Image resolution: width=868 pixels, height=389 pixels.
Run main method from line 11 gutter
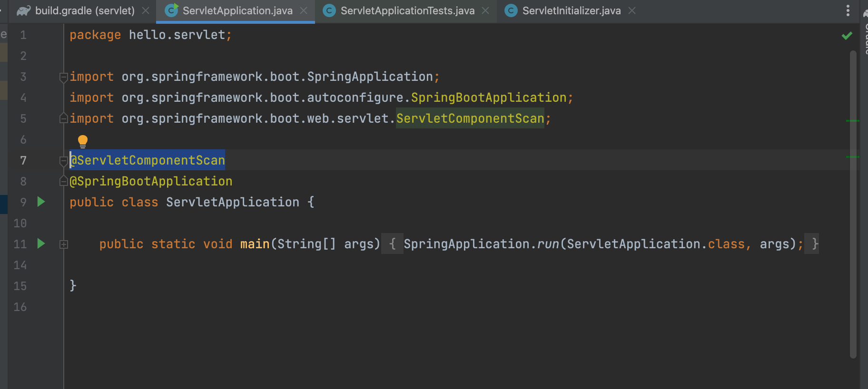(41, 243)
